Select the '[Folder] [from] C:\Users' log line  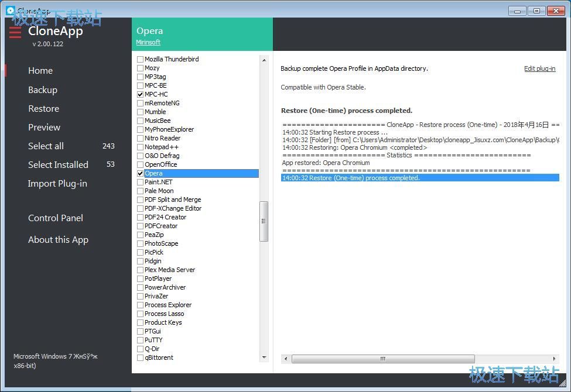click(x=420, y=140)
